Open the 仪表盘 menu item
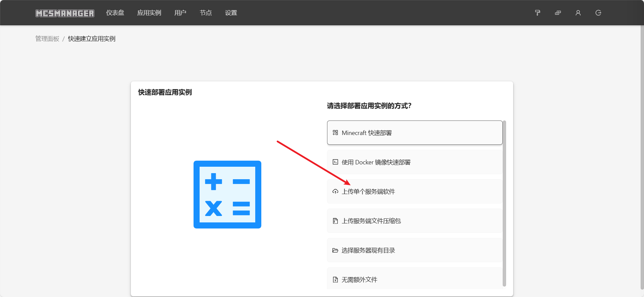Screen dimensions: 644x297 pos(115,13)
